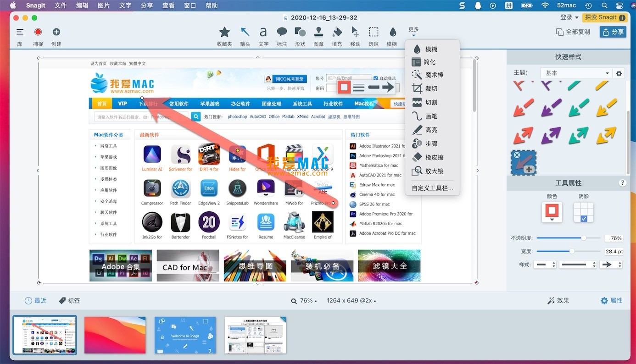The width and height of the screenshot is (636, 364).
Task: Click the Wi-Fi icon in menu bar
Action: 545,6
